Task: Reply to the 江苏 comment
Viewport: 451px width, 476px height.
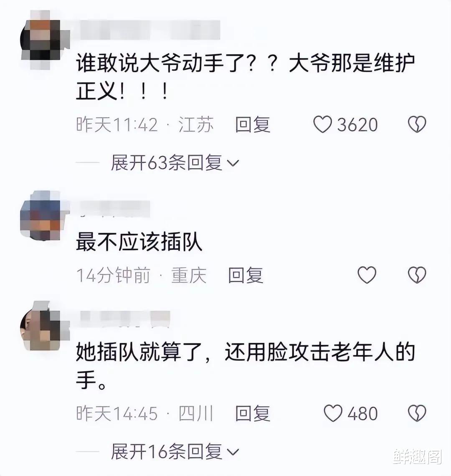Action: click(253, 125)
